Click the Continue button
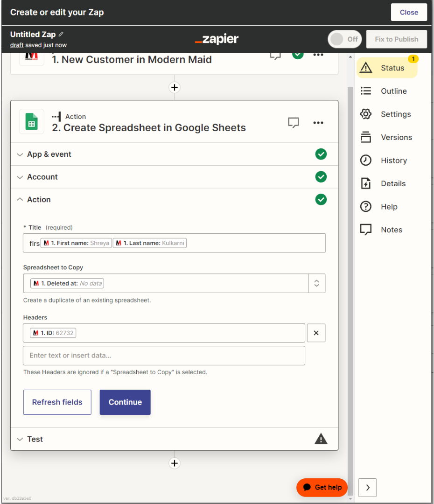 pyautogui.click(x=125, y=402)
